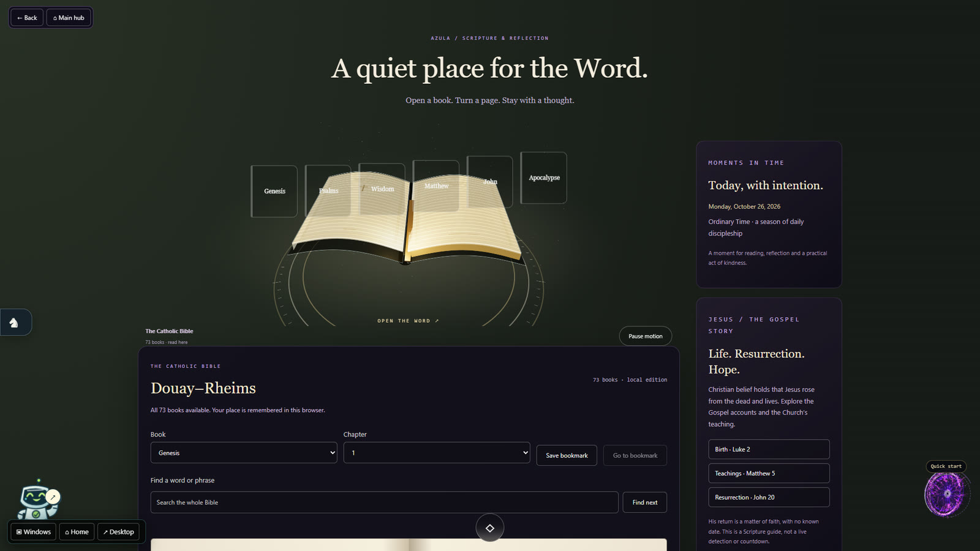Click Go to bookmark
This screenshot has height=551, width=980.
coord(635,455)
